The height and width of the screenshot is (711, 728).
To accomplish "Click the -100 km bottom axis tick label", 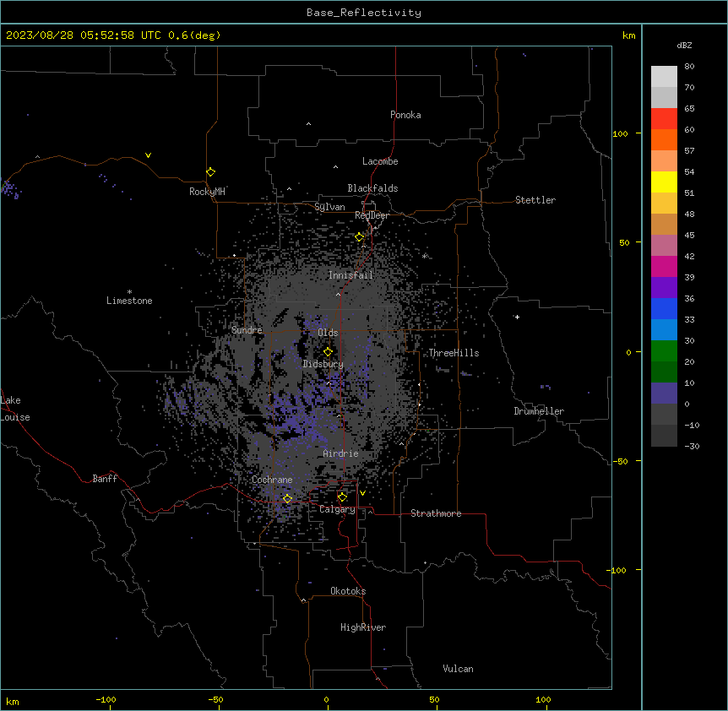I will point(106,699).
